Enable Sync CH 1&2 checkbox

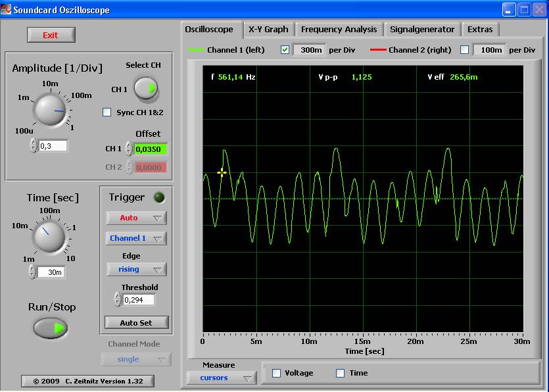tap(107, 112)
